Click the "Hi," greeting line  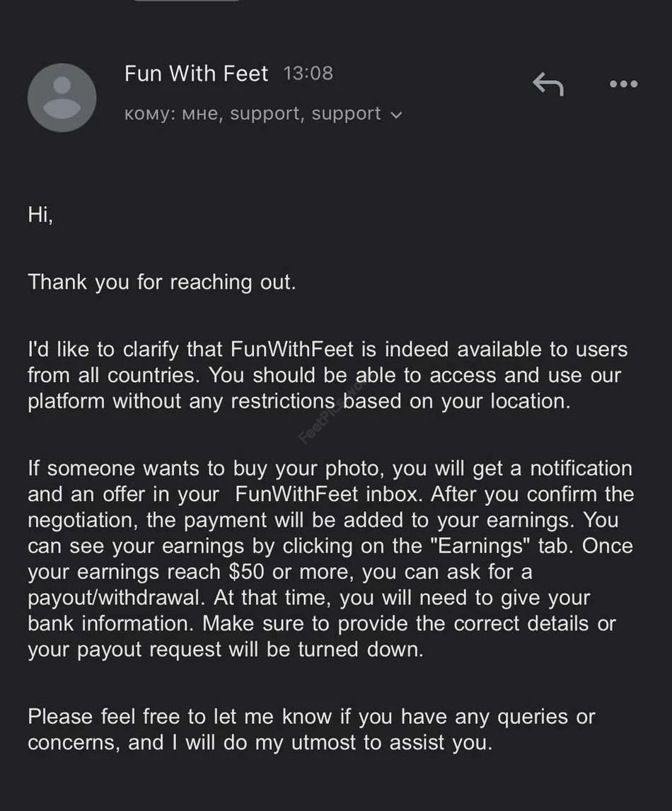40,214
